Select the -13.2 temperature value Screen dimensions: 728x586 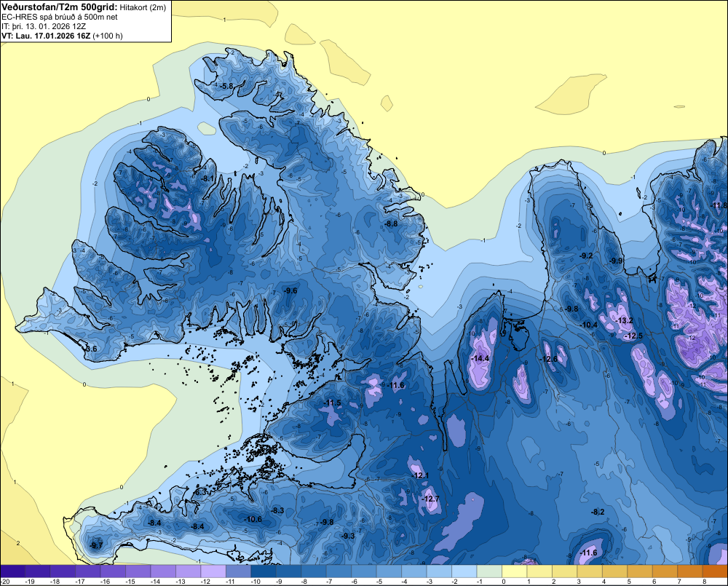[624, 321]
